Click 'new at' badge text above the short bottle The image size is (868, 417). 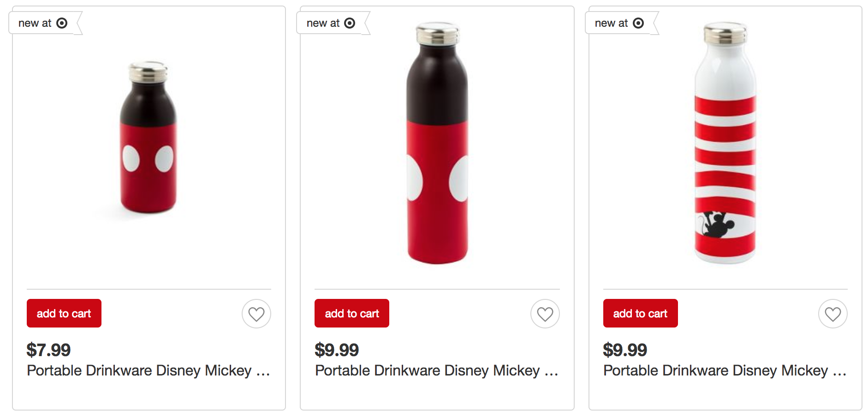pos(35,23)
